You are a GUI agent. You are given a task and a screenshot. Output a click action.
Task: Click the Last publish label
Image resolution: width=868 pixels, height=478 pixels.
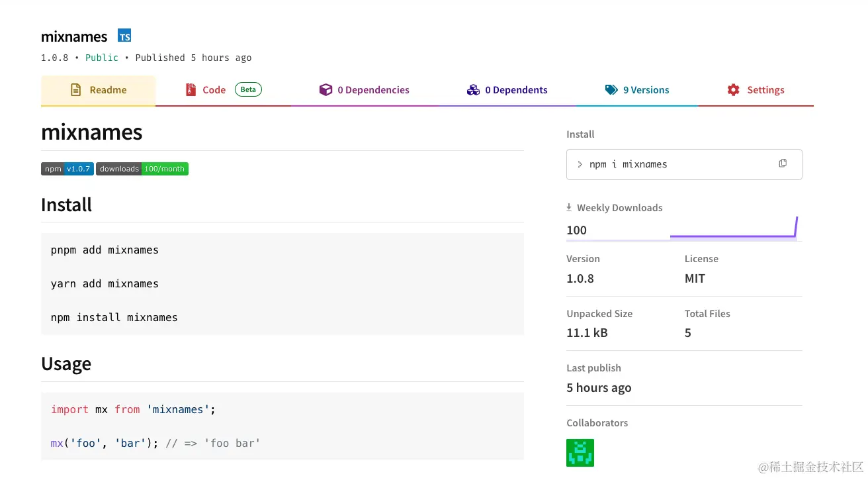593,368
